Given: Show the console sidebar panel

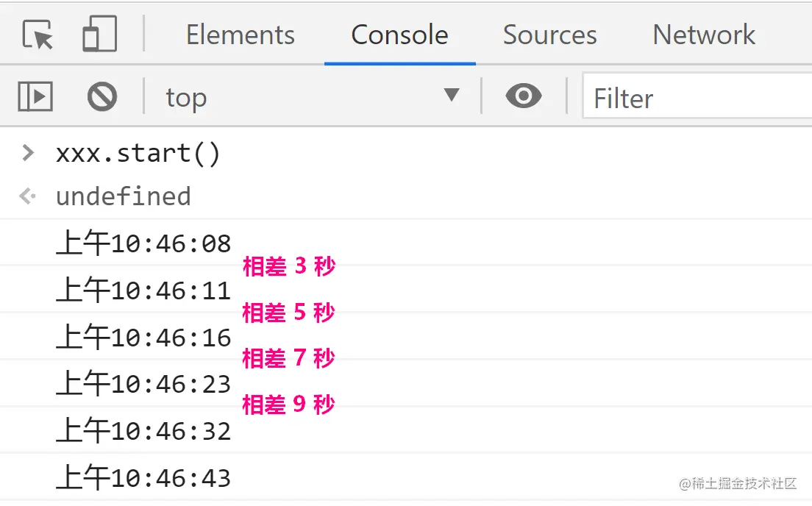Looking at the screenshot, I should point(35,96).
